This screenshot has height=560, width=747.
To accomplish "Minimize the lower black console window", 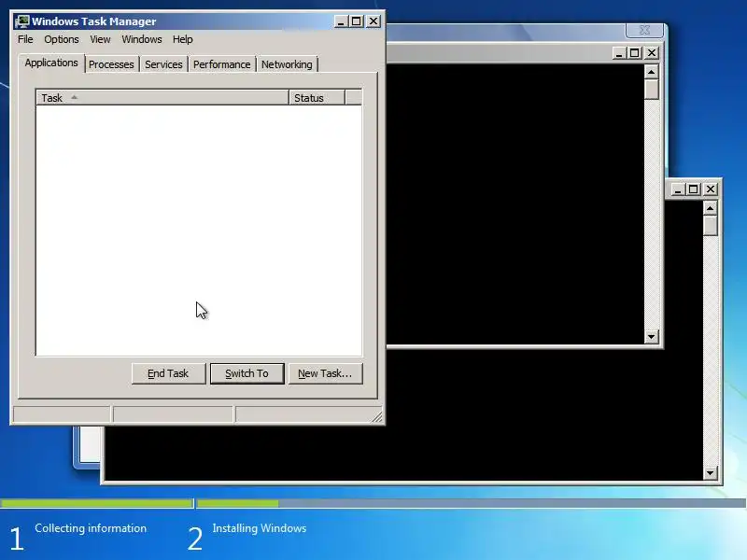I will click(678, 189).
